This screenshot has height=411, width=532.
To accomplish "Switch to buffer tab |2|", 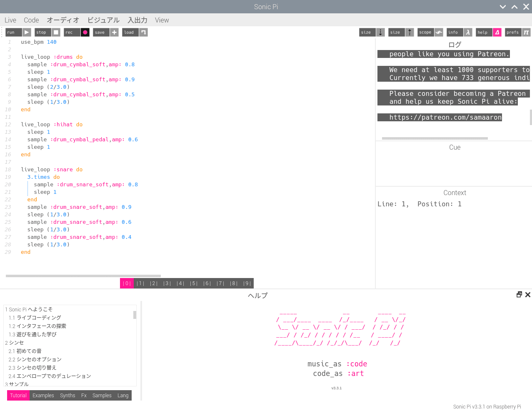I will tap(154, 283).
